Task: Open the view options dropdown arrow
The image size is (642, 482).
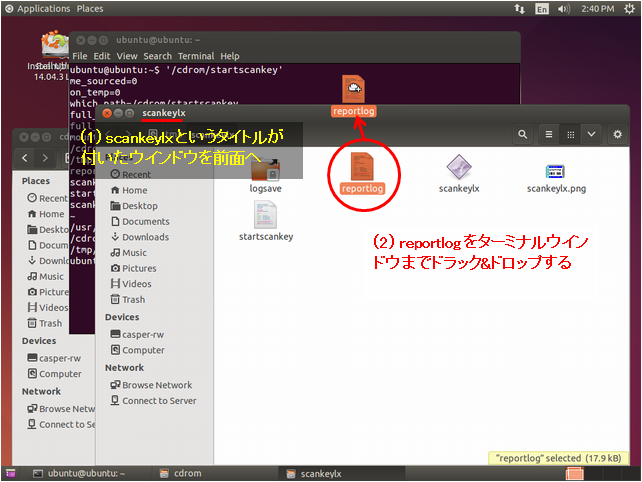Action: point(591,134)
